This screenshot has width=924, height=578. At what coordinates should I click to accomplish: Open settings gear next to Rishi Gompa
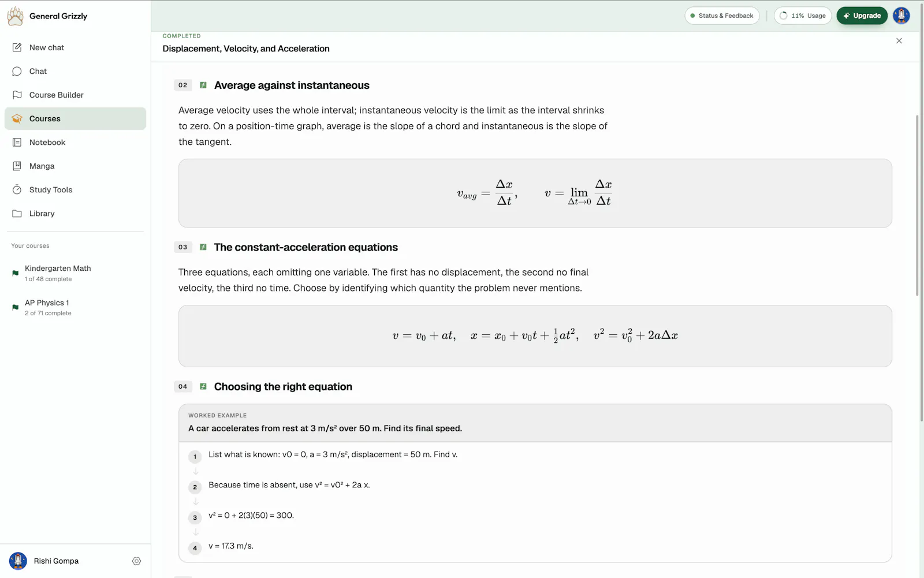tap(136, 561)
